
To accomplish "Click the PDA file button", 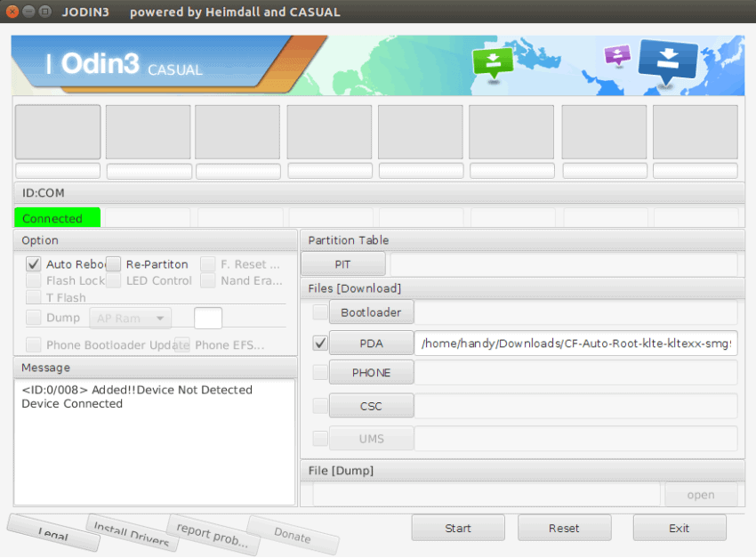I will pyautogui.click(x=371, y=344).
